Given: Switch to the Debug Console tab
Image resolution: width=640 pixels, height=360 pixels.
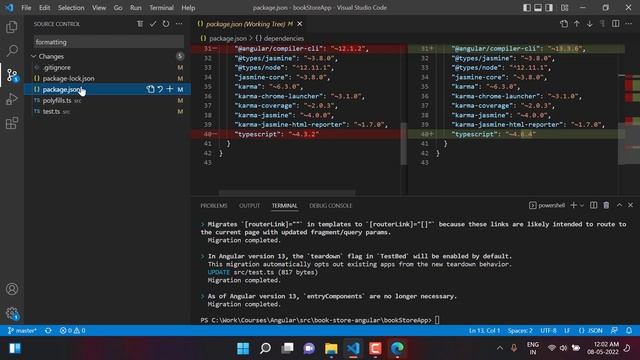Looking at the screenshot, I should click(x=331, y=206).
